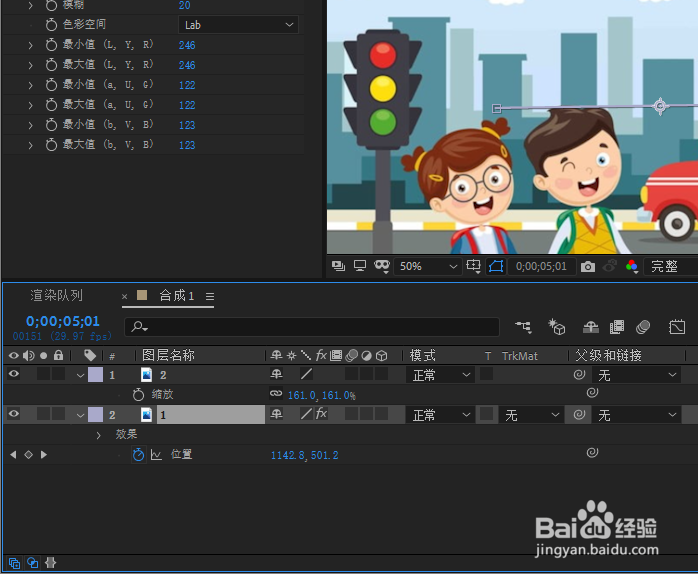Toggle the draft 3D icon in timeline
The width and height of the screenshot is (698, 574).
[x=556, y=327]
